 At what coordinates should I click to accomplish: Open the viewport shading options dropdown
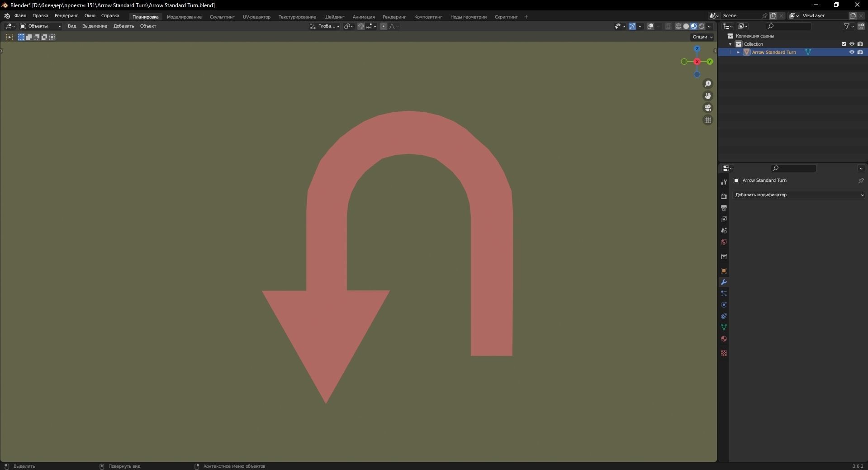(x=709, y=26)
